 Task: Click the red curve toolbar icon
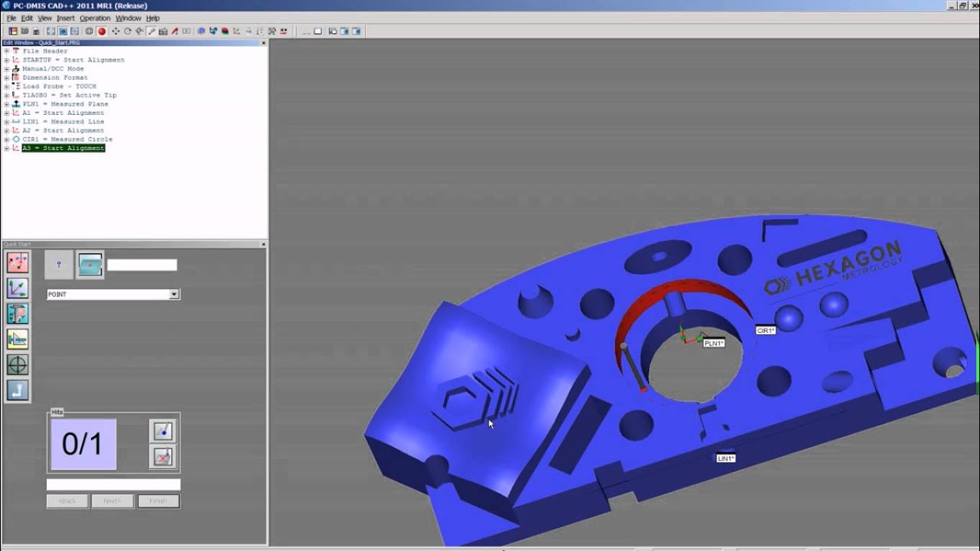coord(175,31)
